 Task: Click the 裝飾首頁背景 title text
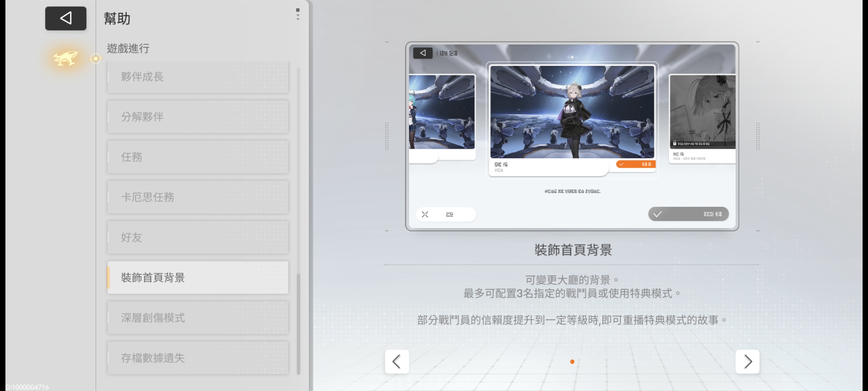[573, 250]
